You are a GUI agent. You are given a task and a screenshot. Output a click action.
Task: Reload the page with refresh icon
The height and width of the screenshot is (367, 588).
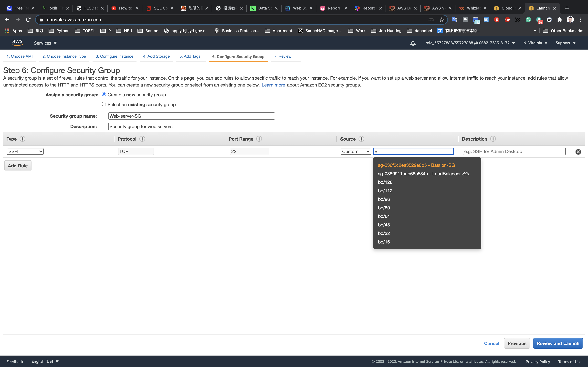28,20
